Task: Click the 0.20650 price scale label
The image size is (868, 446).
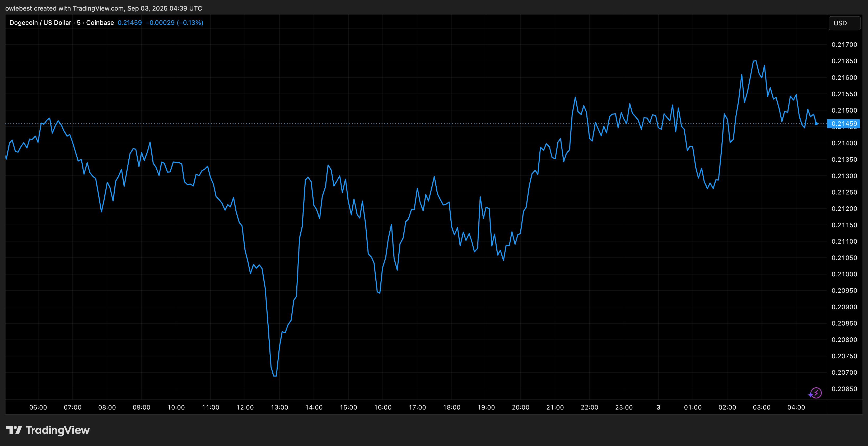Action: (x=844, y=389)
